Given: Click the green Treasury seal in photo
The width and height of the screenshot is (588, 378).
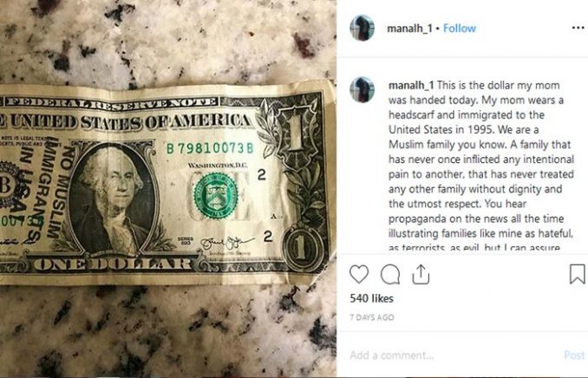Looking at the screenshot, I should (216, 195).
